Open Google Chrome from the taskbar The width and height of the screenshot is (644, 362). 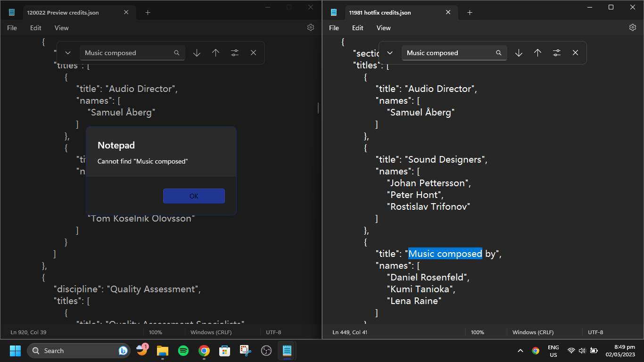pos(204,351)
